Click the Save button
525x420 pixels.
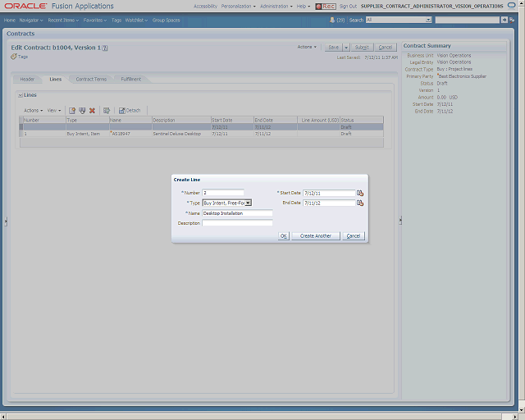click(334, 48)
